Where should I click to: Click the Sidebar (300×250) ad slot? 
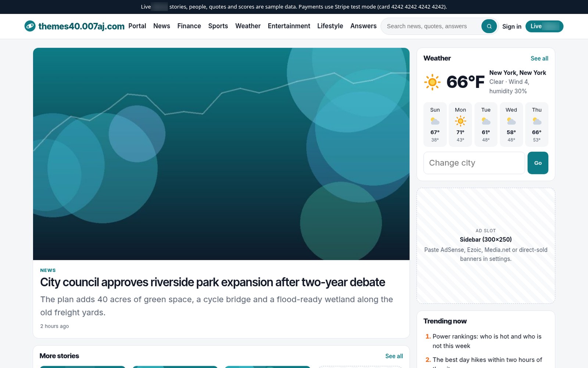pos(485,246)
